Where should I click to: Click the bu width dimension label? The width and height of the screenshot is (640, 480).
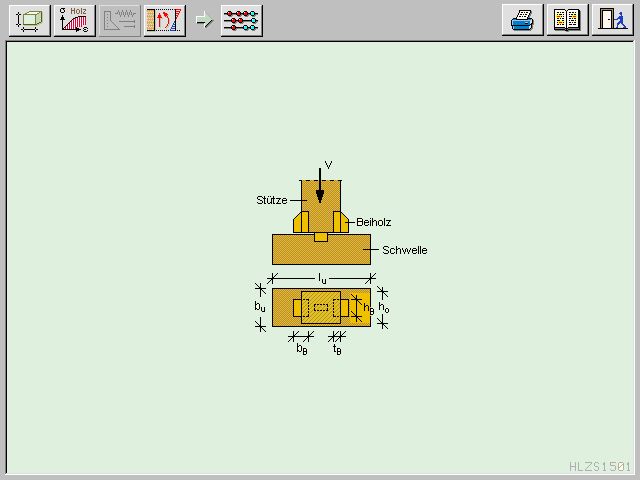point(260,307)
